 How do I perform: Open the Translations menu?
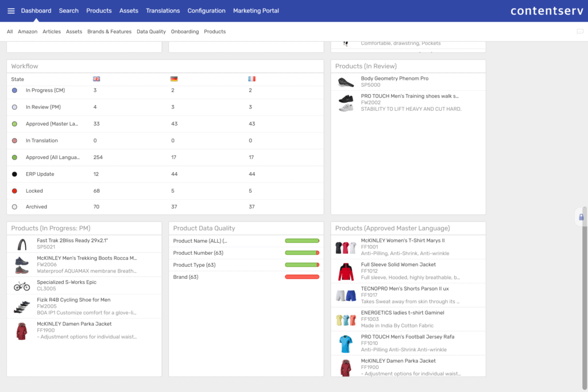163,11
